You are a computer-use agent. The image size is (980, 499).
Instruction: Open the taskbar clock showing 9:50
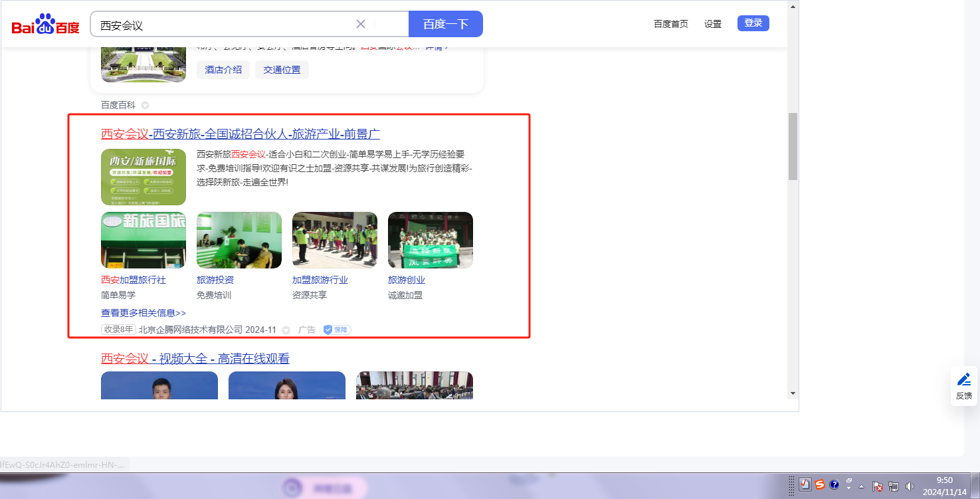click(x=944, y=486)
